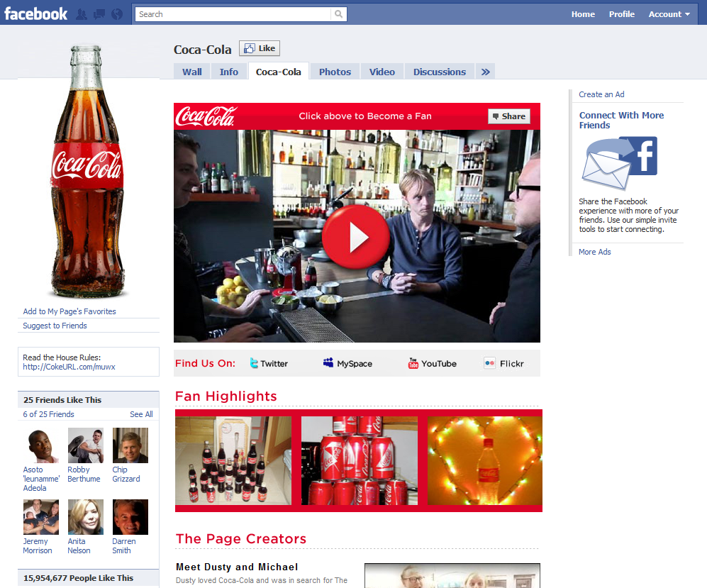The height and width of the screenshot is (588, 707).
Task: Open Anita Nelson's profile photo
Action: coord(86,517)
